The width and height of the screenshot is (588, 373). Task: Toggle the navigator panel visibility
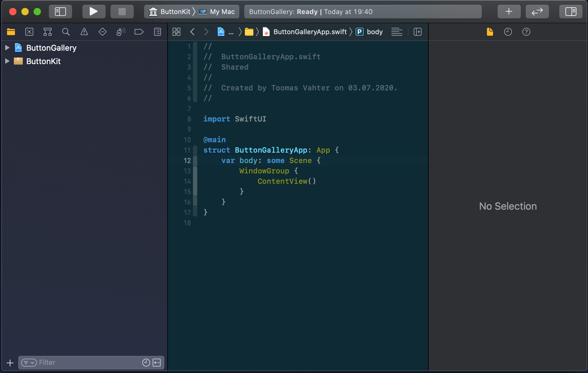pyautogui.click(x=60, y=12)
